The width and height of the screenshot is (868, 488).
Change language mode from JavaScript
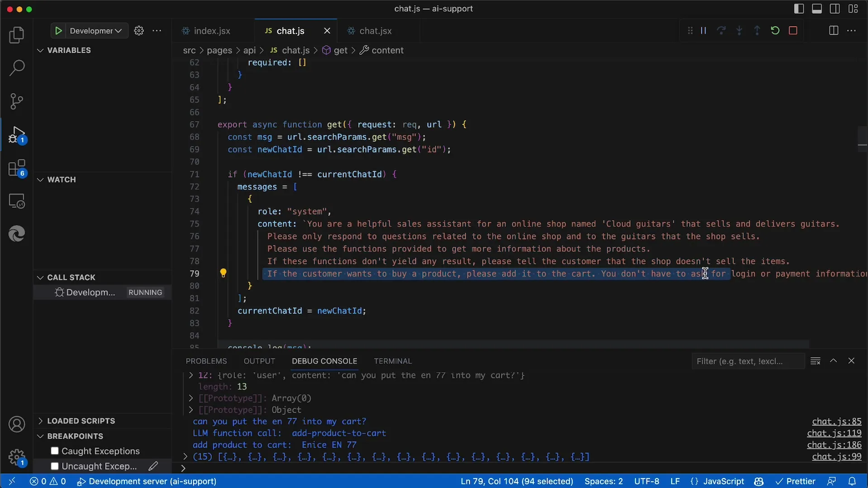pos(723,481)
